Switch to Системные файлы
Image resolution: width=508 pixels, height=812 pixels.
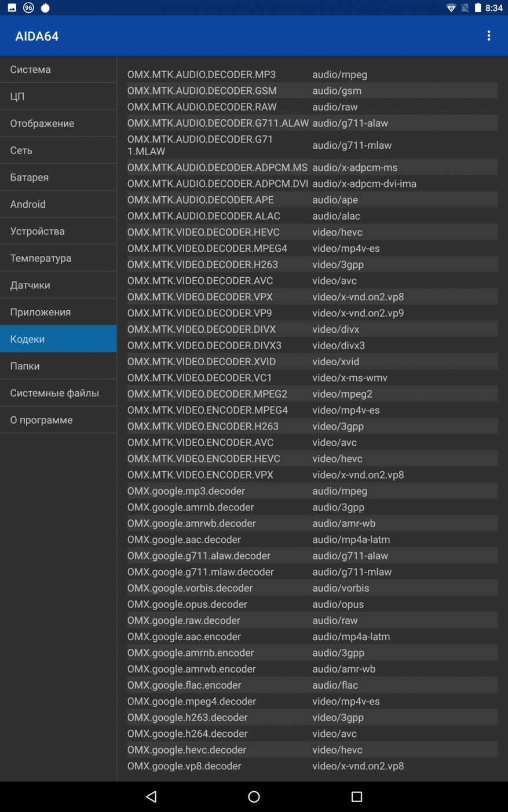[58, 393]
